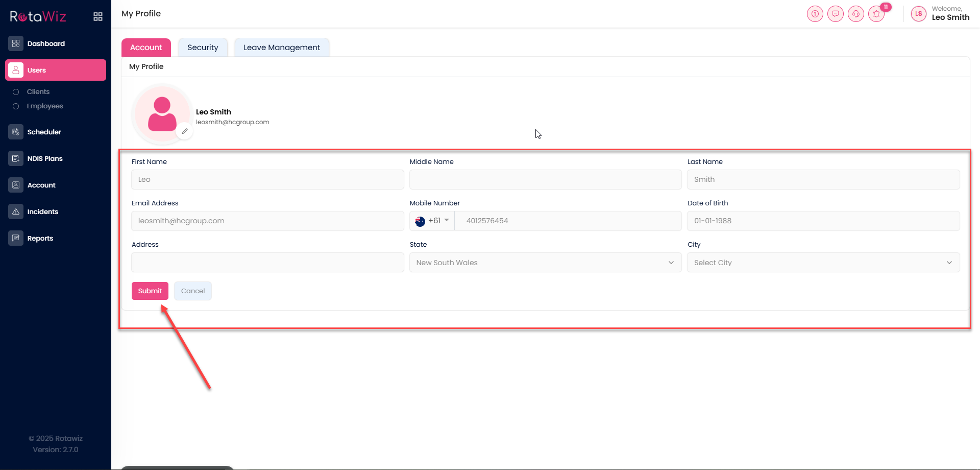This screenshot has width=980, height=470.
Task: Go to Incidents in the sidebar
Action: (x=42, y=212)
